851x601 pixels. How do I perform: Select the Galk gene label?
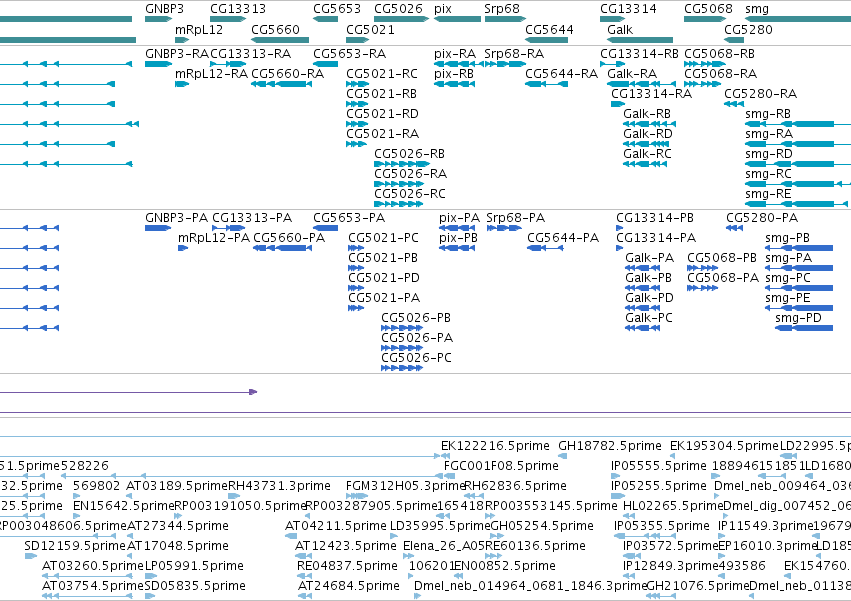[620, 29]
